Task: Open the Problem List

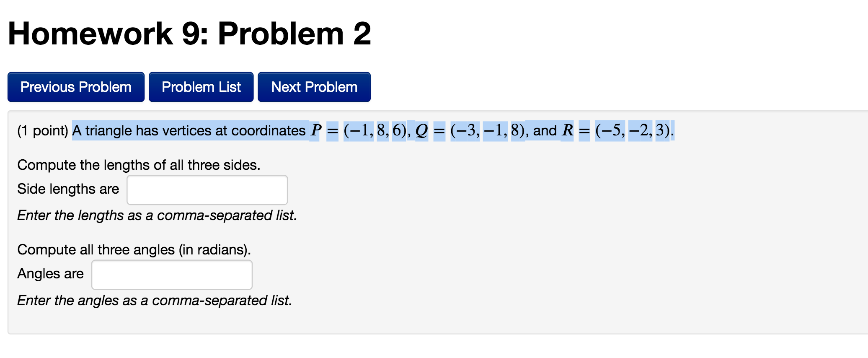Action: 201,87
